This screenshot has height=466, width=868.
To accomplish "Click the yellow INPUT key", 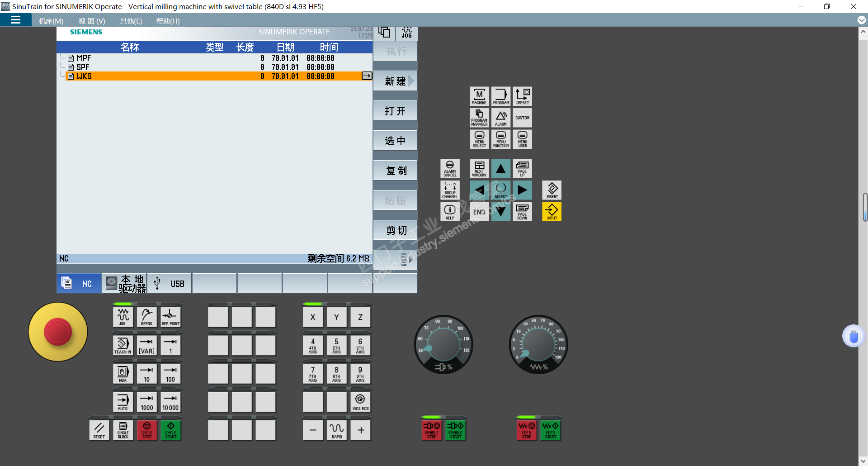I will coord(552,212).
